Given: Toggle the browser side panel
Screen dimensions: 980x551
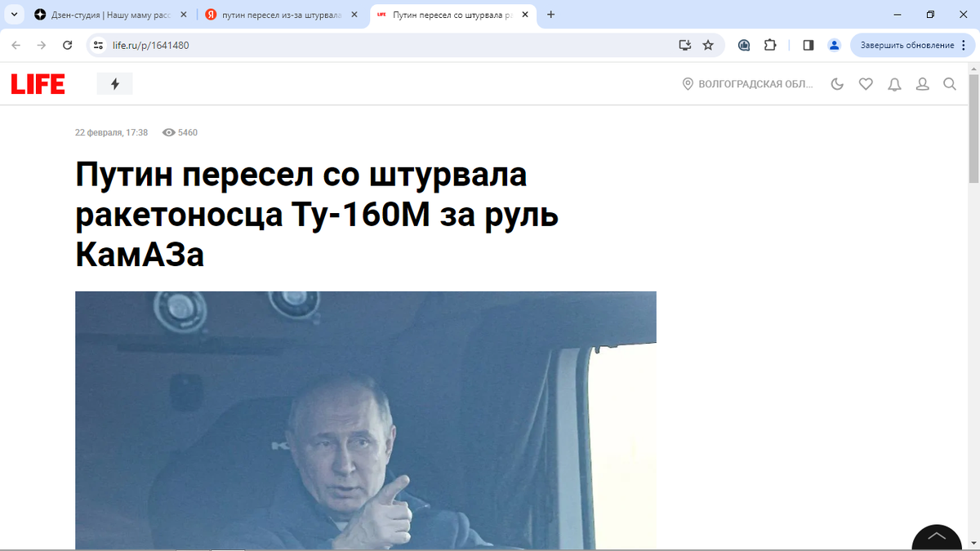Looking at the screenshot, I should point(808,45).
